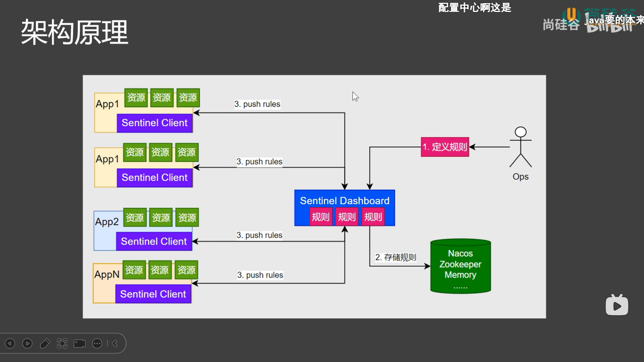Click the bilibili TV icon

tap(617, 305)
